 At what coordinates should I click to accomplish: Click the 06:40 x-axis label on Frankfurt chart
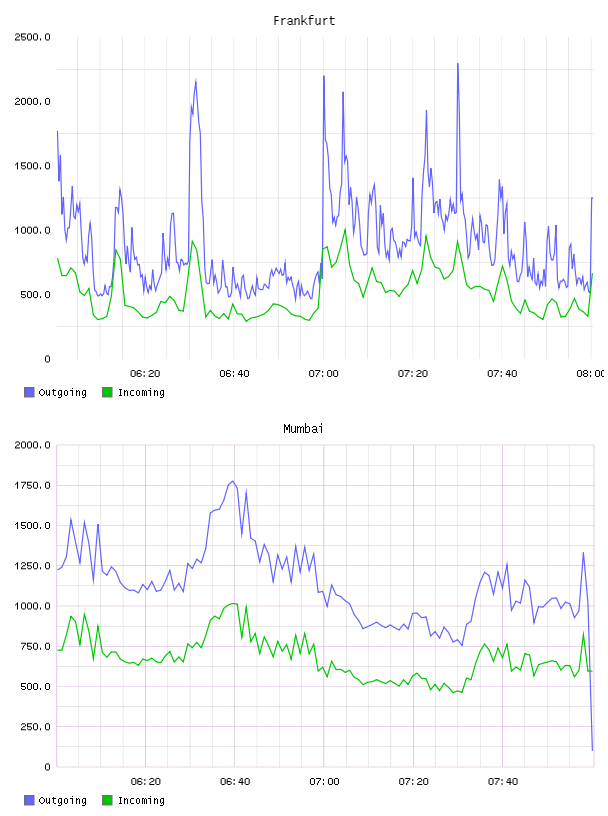[x=234, y=374]
